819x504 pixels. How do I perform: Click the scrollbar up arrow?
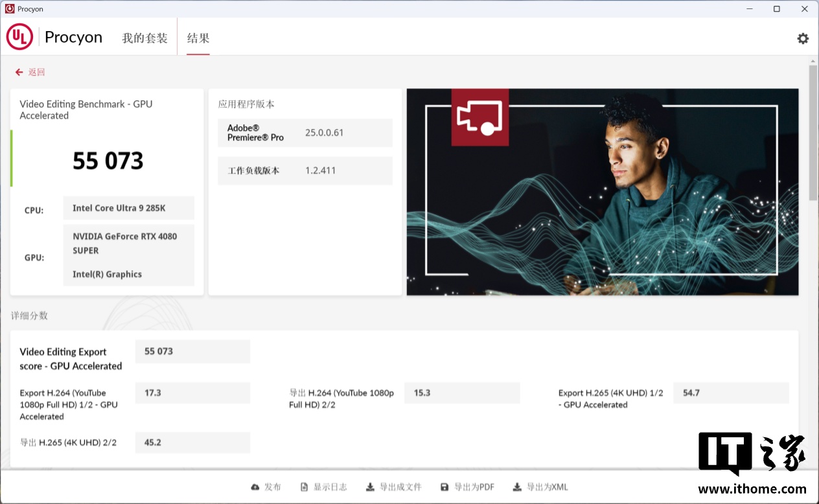click(x=813, y=60)
